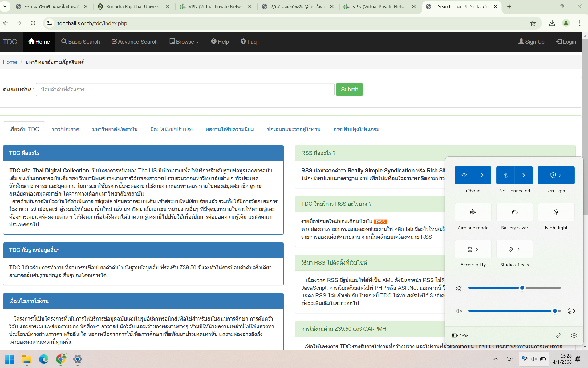
Task: Open the browser downloads icon
Action: 552,23
